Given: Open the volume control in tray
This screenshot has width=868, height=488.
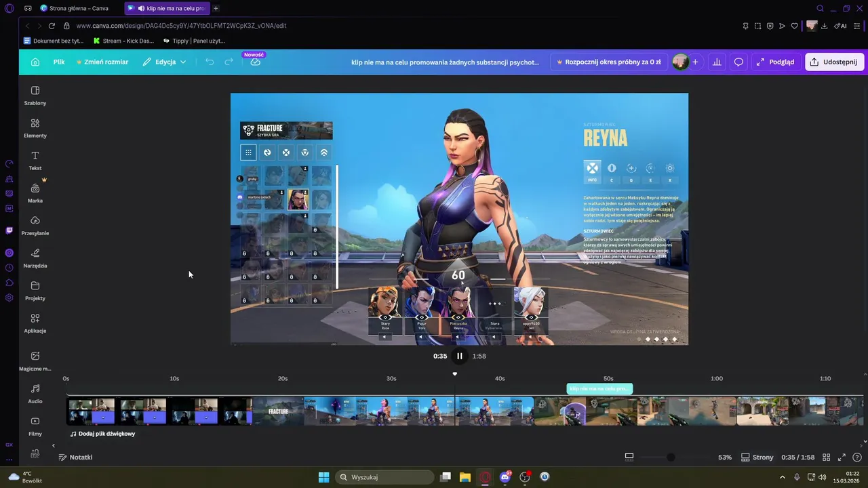Looking at the screenshot, I should tap(822, 477).
